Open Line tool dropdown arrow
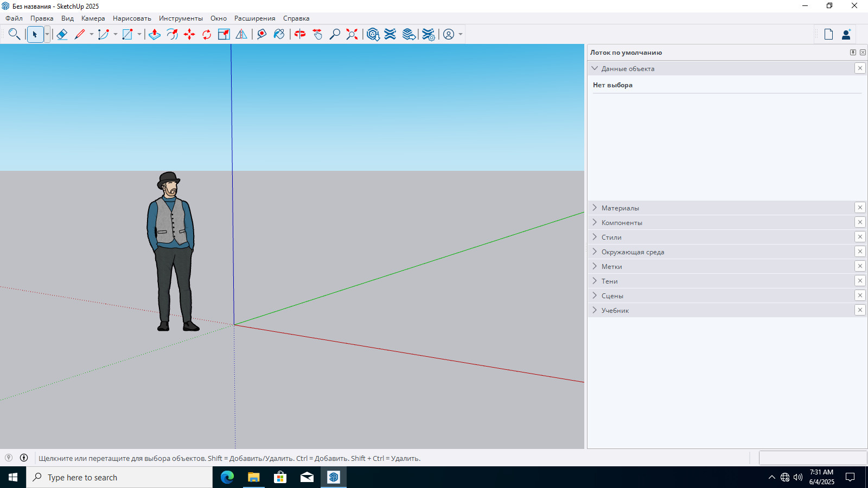This screenshot has width=868, height=488. pyautogui.click(x=92, y=34)
